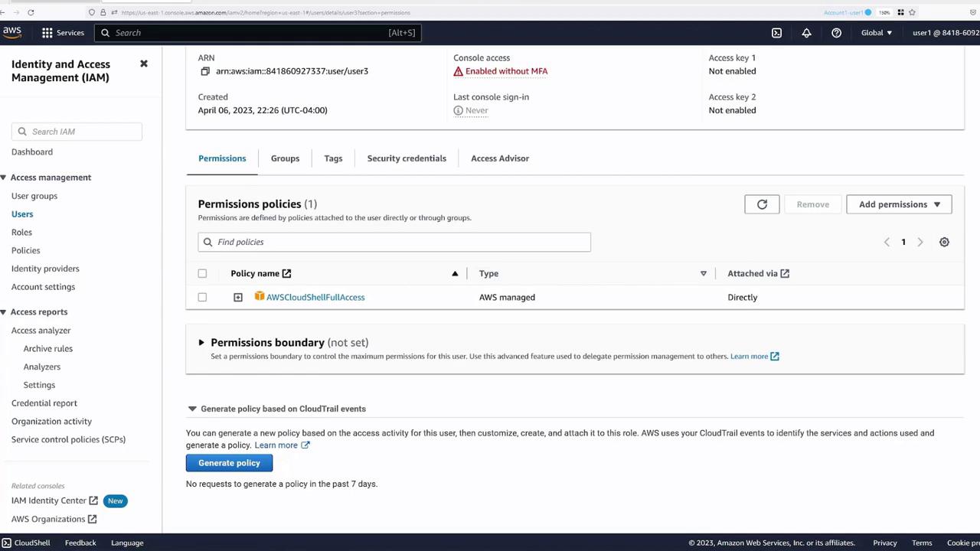Open the Type column filter dropdown
Image resolution: width=980 pixels, height=551 pixels.
click(704, 273)
